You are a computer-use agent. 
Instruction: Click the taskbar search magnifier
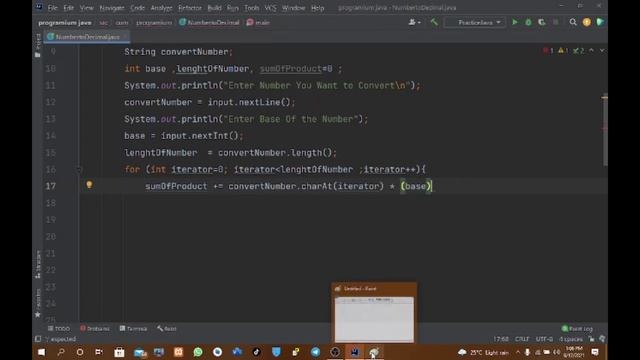pos(61,352)
